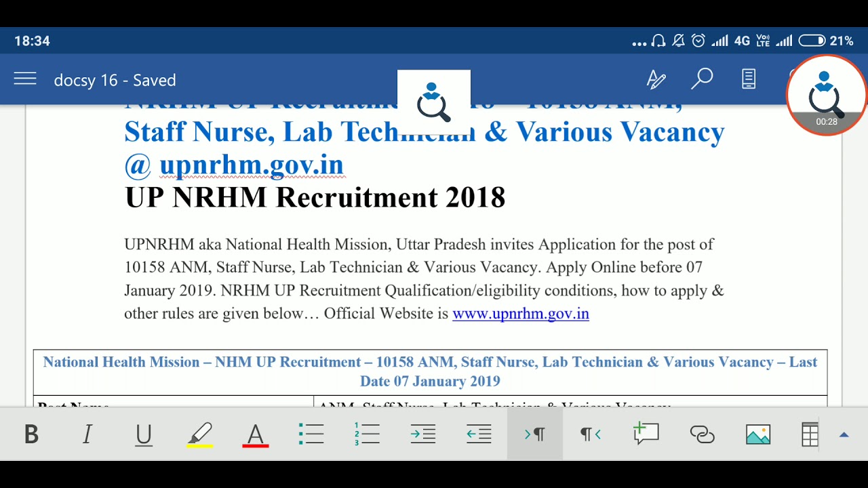
Task: Tap the recorder overlay icon at top center
Action: tap(434, 102)
